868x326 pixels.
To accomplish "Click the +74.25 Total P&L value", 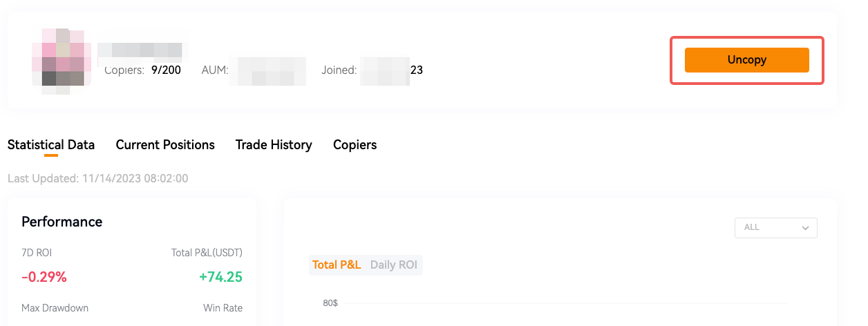I will pyautogui.click(x=220, y=277).
